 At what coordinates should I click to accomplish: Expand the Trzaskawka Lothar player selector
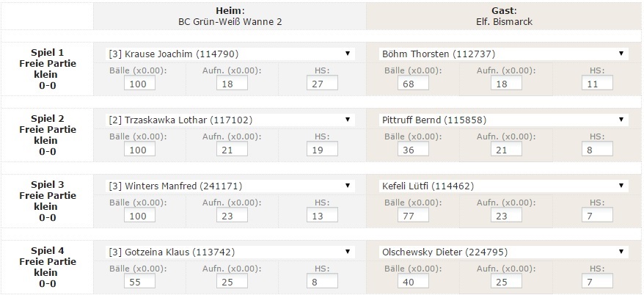point(229,120)
